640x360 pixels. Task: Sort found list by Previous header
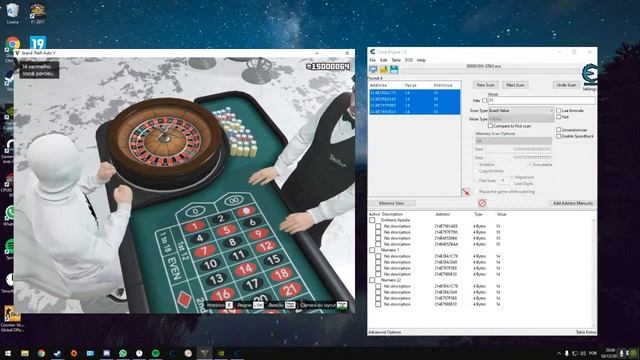tap(443, 85)
